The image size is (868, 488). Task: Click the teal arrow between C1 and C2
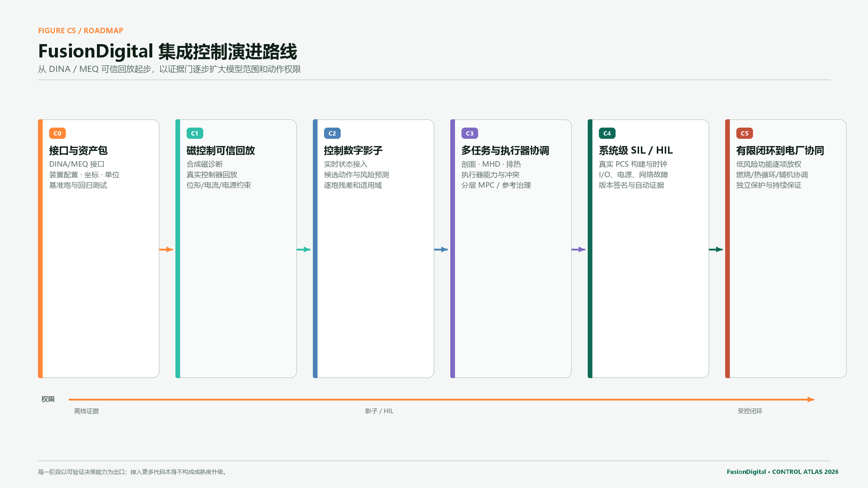click(x=303, y=249)
